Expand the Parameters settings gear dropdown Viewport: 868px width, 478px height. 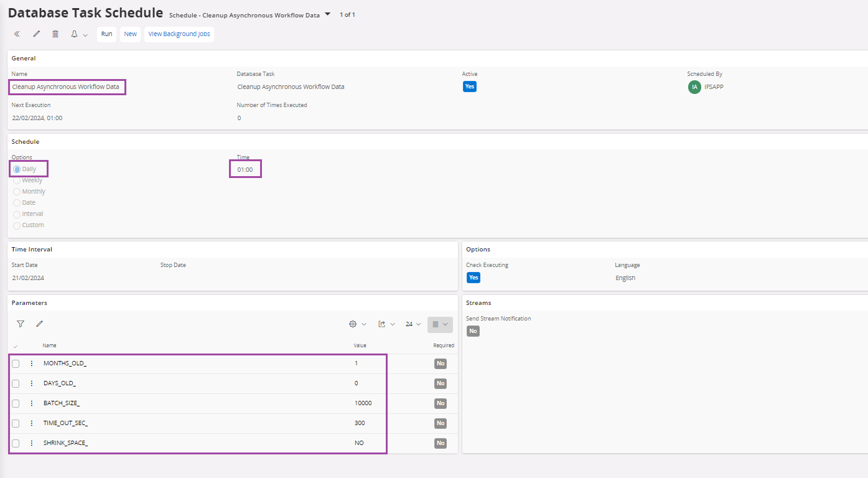(357, 324)
